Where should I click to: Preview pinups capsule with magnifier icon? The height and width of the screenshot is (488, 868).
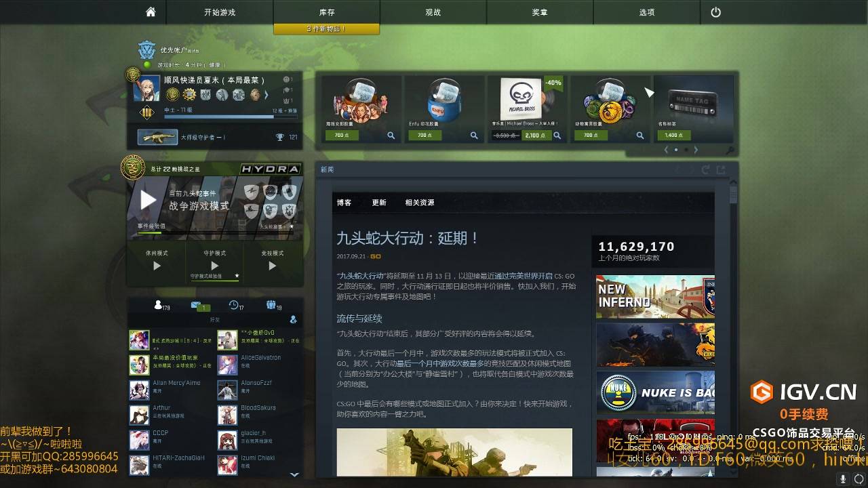pos(391,136)
